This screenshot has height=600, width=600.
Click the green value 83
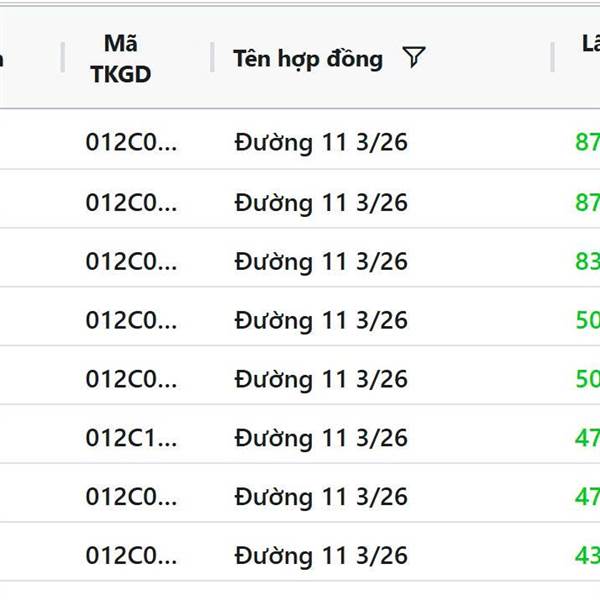pos(587,262)
